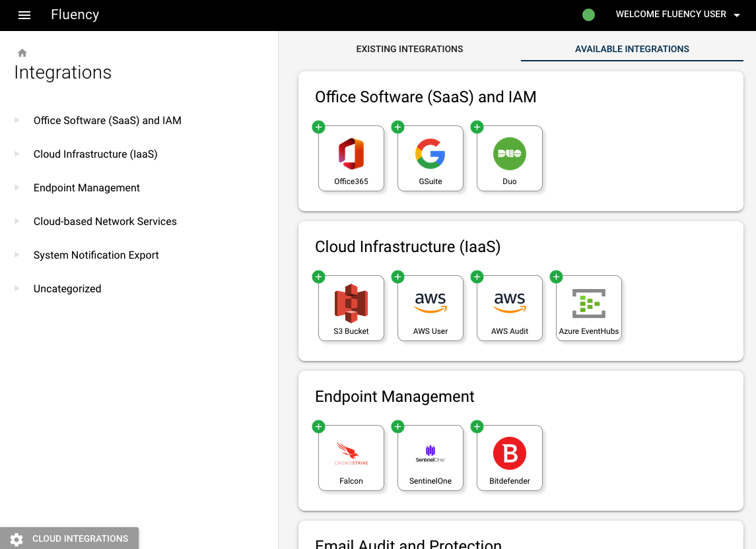Add Azure EventHubs with green plus badge
Viewport: 756px width, 549px height.
[556, 276]
